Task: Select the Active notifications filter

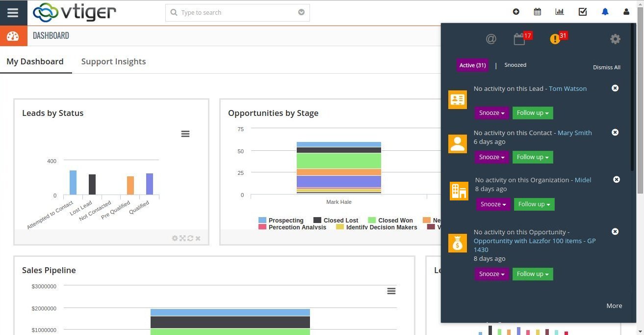Action: pos(472,64)
